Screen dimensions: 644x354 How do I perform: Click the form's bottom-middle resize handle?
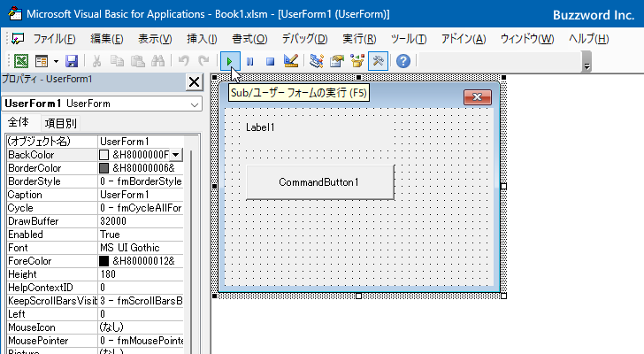pos(358,296)
